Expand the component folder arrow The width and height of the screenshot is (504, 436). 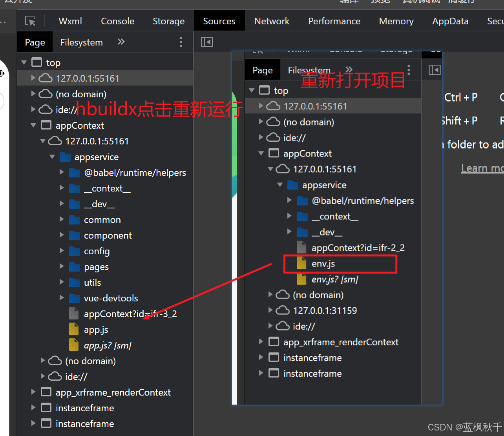pos(62,235)
